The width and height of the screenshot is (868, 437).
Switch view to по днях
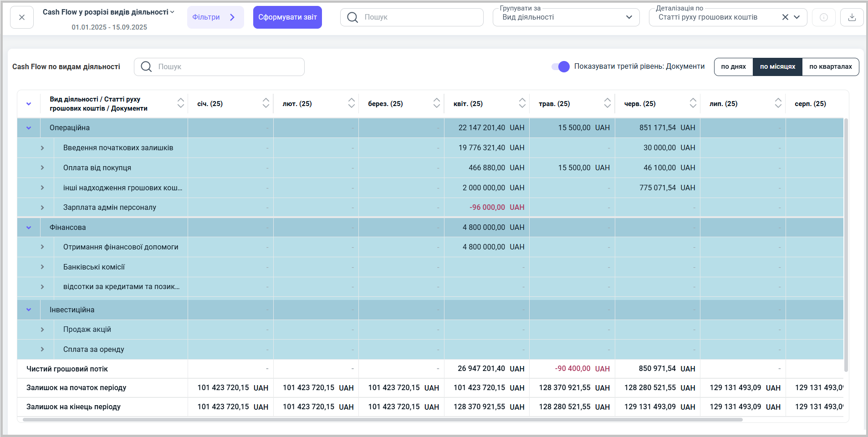pyautogui.click(x=733, y=67)
